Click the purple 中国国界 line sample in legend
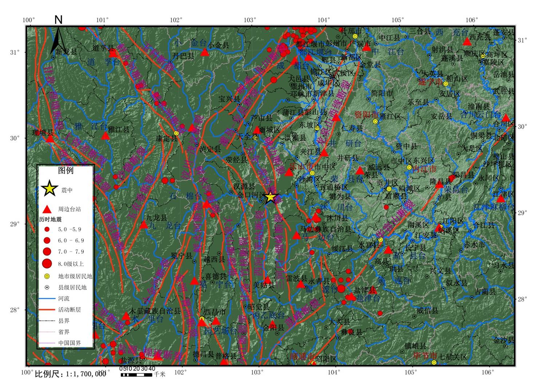The width and height of the screenshot is (541, 392). pyautogui.click(x=47, y=343)
